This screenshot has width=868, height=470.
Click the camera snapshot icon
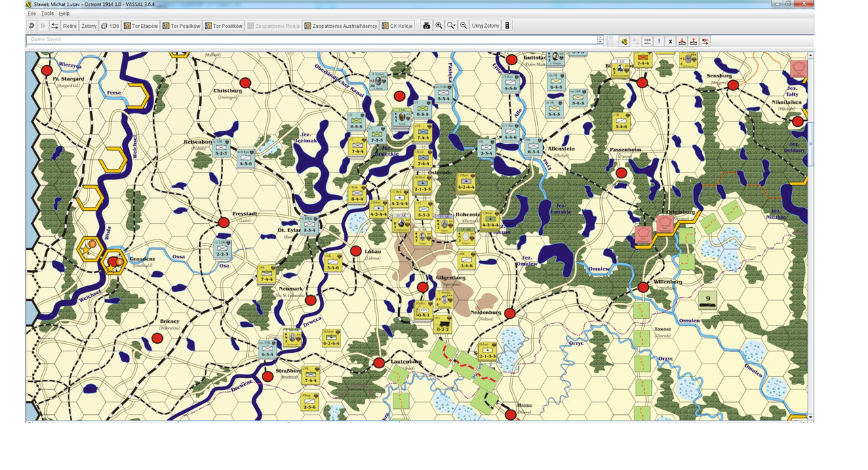427,26
